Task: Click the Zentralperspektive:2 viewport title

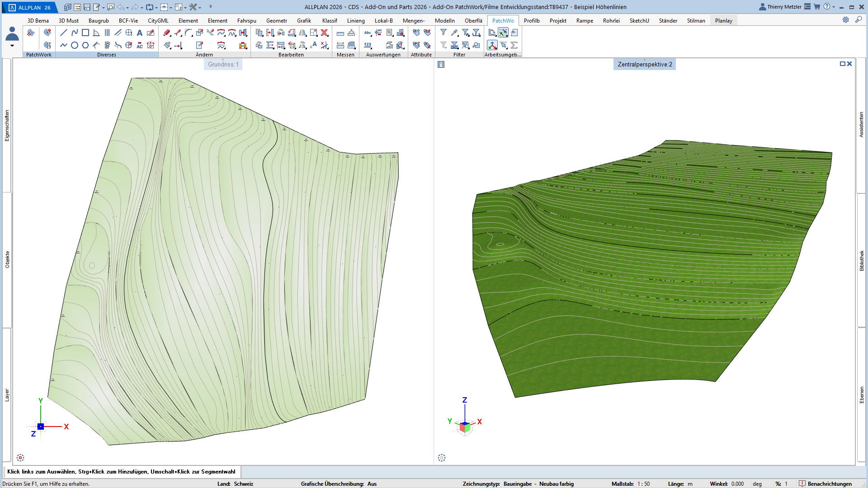Action: 645,64
